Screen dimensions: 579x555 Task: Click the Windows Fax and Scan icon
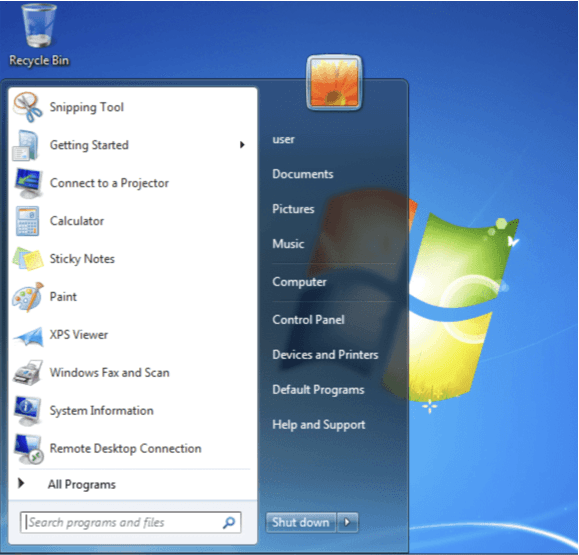coord(28,373)
